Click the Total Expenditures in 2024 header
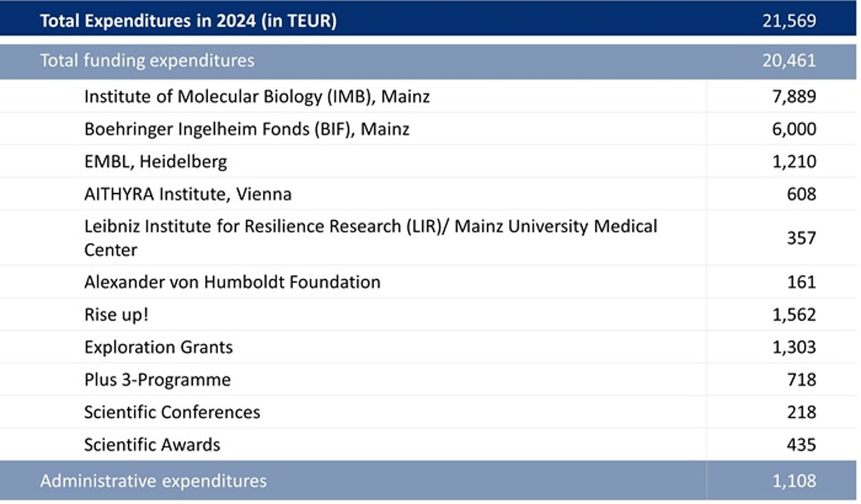The image size is (861, 504). click(x=188, y=21)
